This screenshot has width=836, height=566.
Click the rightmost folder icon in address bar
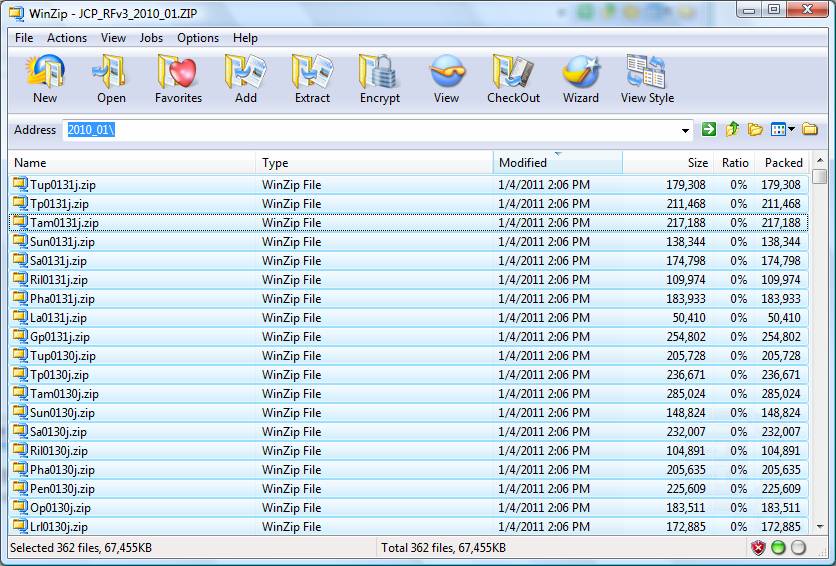[810, 129]
